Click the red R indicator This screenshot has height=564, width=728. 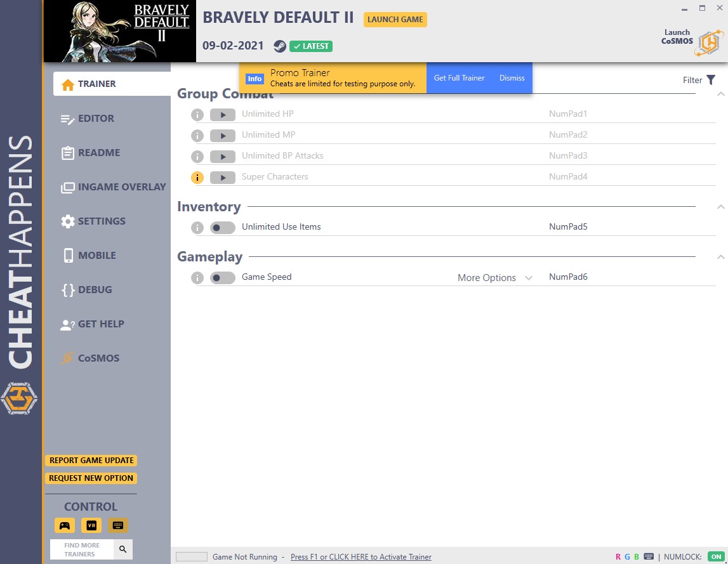coord(618,556)
